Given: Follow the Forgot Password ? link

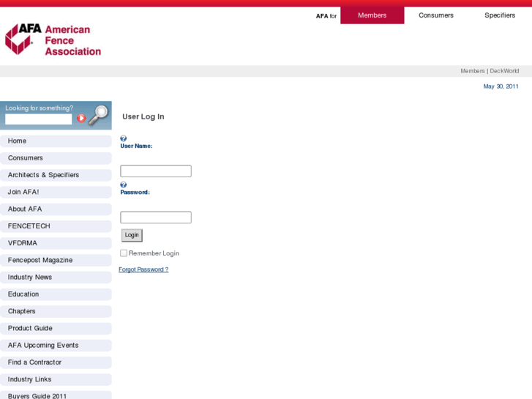Looking at the screenshot, I should click(x=143, y=269).
